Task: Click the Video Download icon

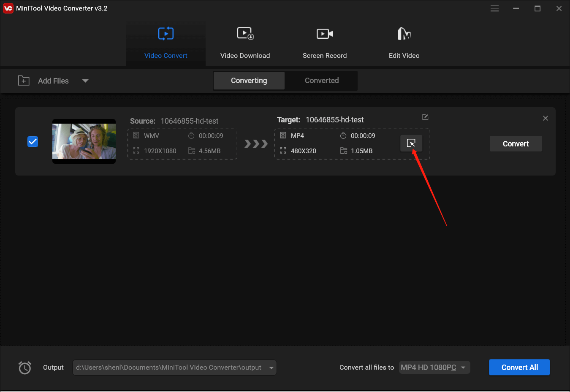Action: coord(245,33)
